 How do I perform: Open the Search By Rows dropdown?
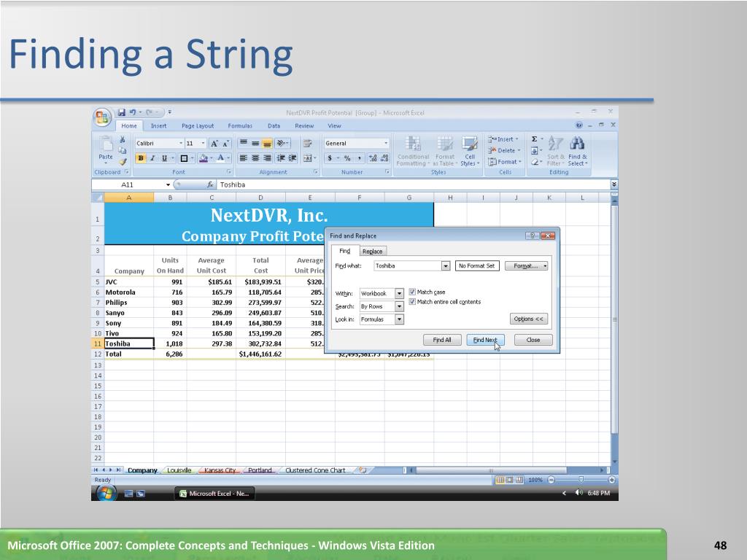[399, 306]
